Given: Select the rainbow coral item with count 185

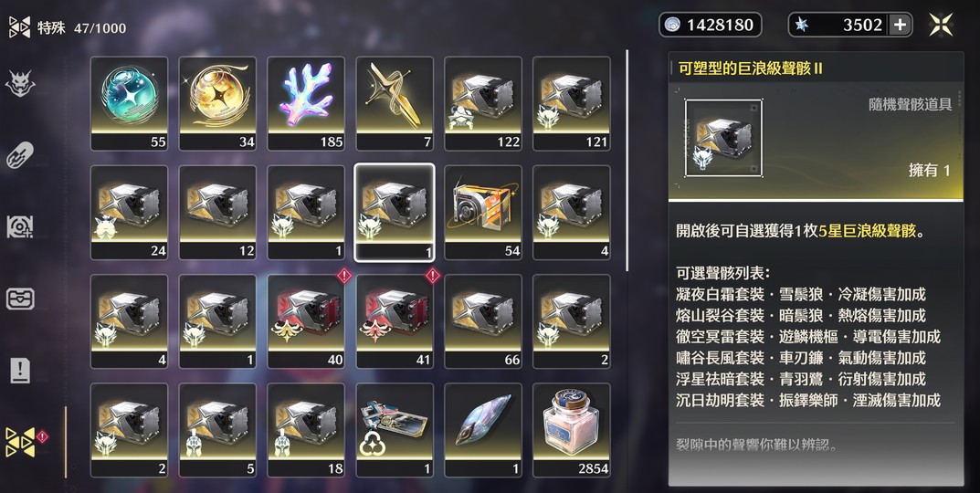Looking at the screenshot, I should (306, 104).
